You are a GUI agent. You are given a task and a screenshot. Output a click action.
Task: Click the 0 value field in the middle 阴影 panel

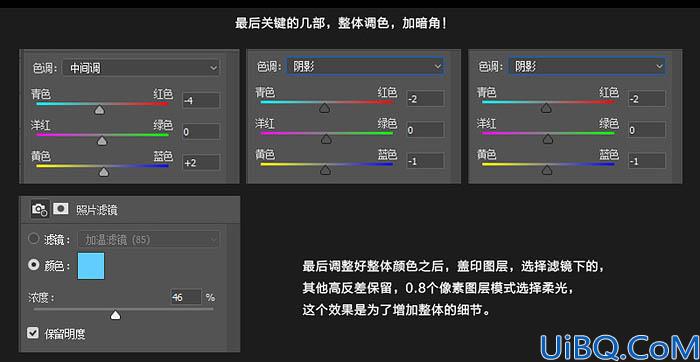pyautogui.click(x=425, y=130)
